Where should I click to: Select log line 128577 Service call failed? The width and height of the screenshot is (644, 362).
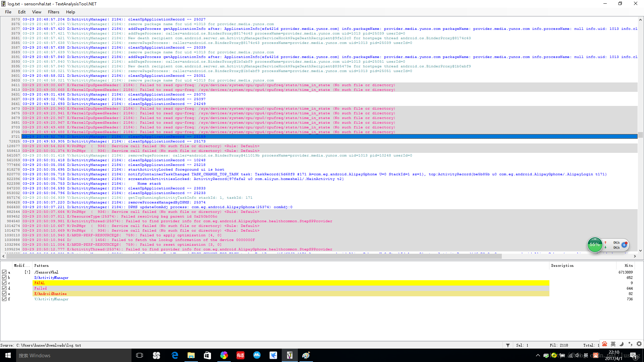[329, 146]
